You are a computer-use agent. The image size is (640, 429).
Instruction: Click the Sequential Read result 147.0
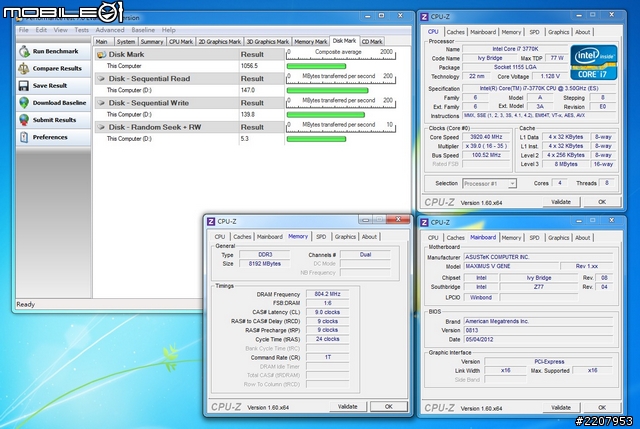click(247, 90)
